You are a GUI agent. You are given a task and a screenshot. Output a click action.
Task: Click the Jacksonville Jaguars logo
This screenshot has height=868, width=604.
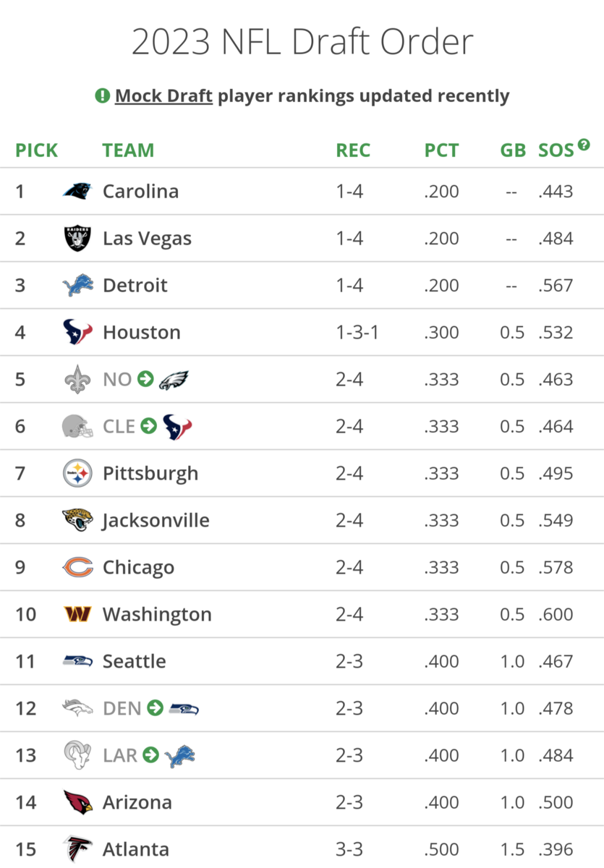[77, 520]
